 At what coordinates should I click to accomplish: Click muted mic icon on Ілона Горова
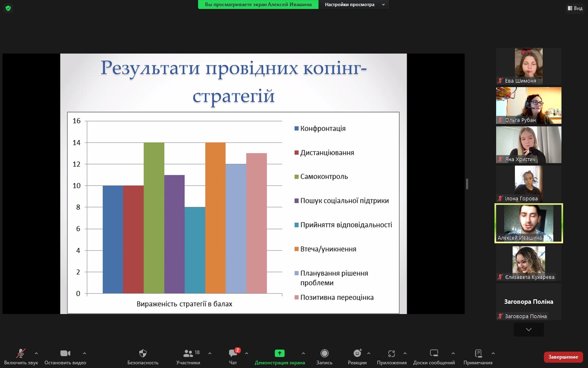tap(500, 198)
